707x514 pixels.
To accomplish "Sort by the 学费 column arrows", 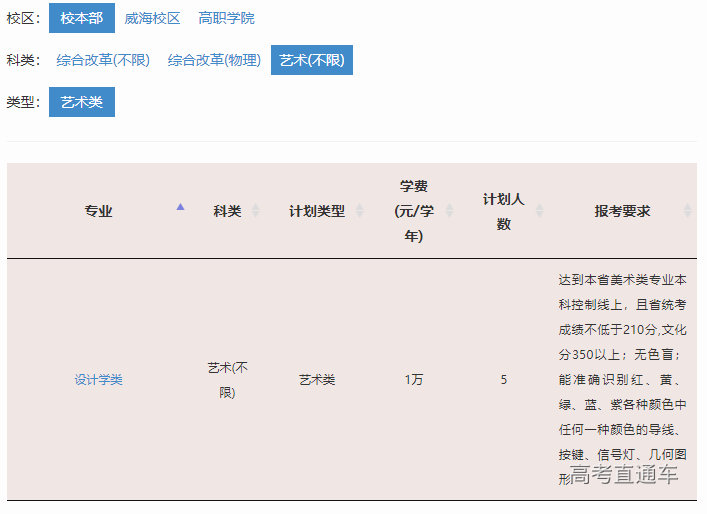I will pyautogui.click(x=449, y=211).
